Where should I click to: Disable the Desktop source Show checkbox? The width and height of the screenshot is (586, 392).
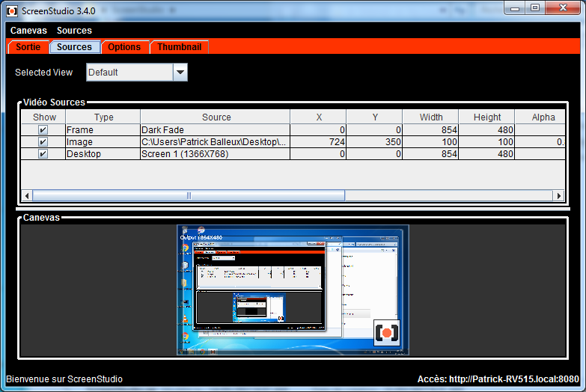(43, 154)
